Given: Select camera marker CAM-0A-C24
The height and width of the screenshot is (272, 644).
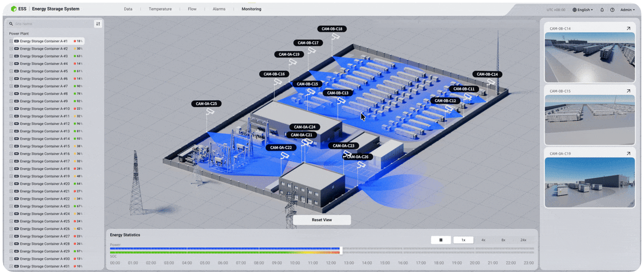Looking at the screenshot, I should coord(304,127).
